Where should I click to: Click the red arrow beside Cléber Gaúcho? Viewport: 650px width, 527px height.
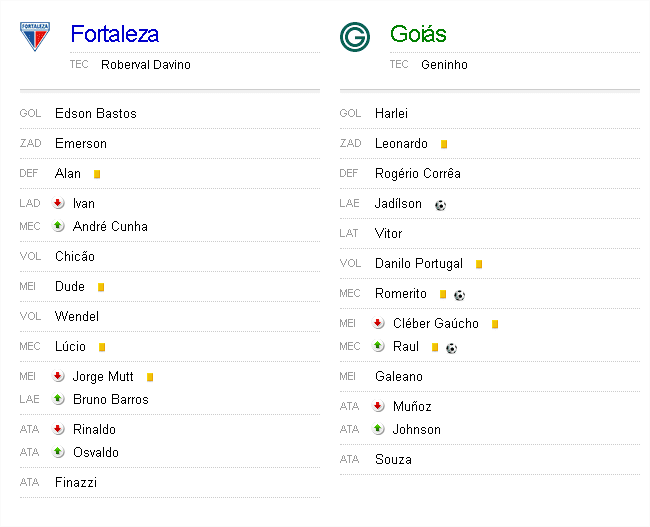tap(378, 323)
